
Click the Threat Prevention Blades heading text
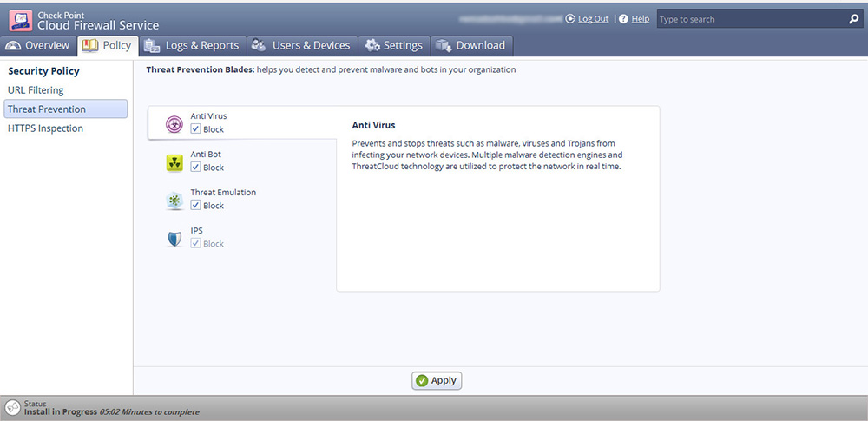tap(200, 69)
